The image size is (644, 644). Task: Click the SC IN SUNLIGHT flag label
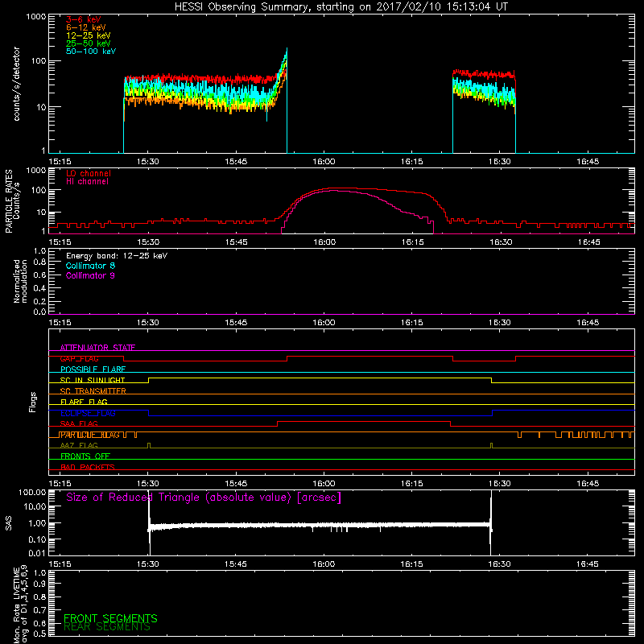coord(93,380)
